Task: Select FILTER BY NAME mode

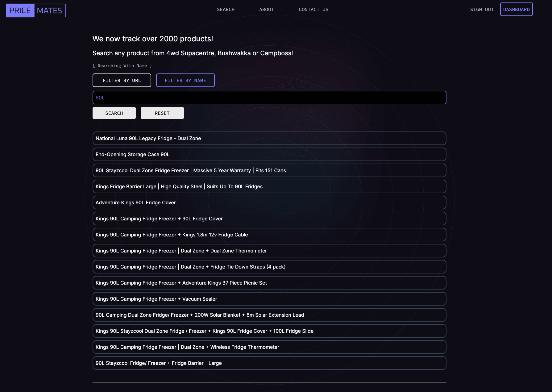Action: 185,80
